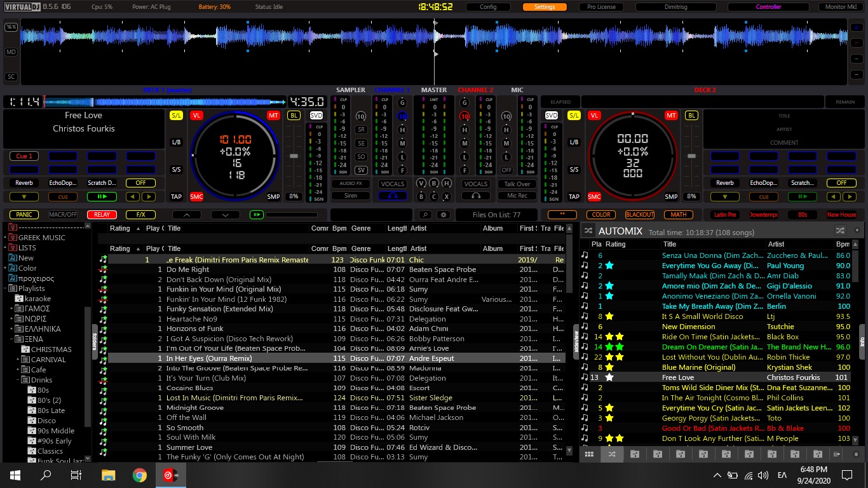Open the browser gear options icon
Viewport: 868px width, 488px height.
pos(444,215)
